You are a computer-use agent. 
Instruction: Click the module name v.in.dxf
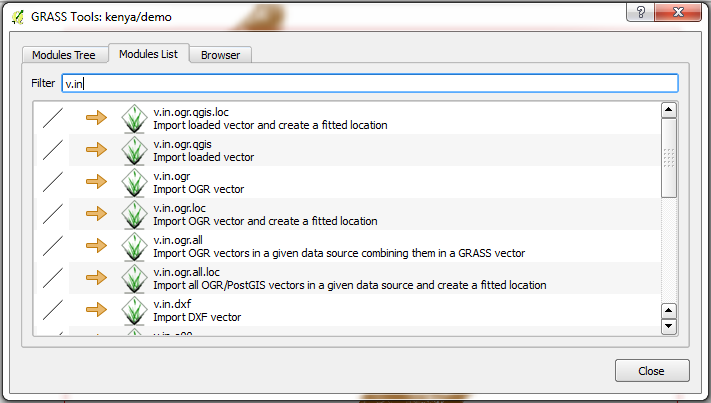pyautogui.click(x=172, y=304)
